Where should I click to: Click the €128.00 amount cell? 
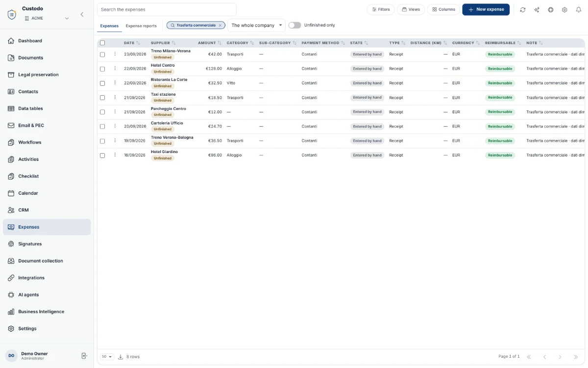tap(214, 69)
